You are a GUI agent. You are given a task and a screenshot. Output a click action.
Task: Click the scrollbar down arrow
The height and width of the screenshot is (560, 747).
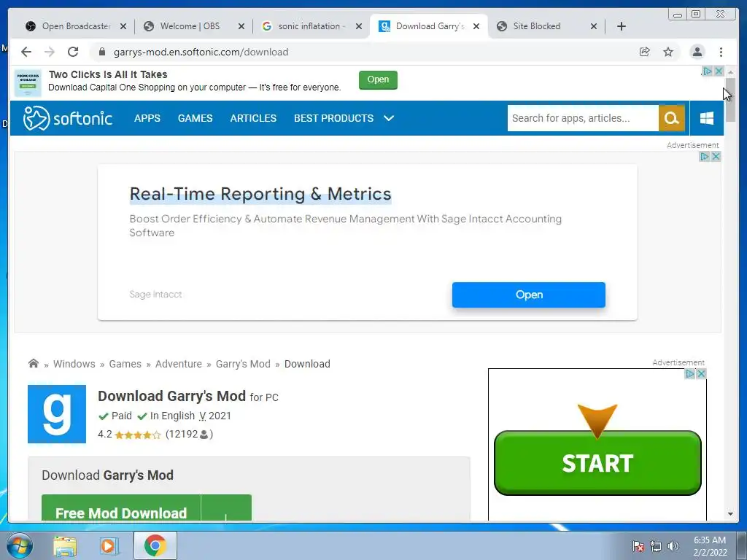tap(730, 514)
